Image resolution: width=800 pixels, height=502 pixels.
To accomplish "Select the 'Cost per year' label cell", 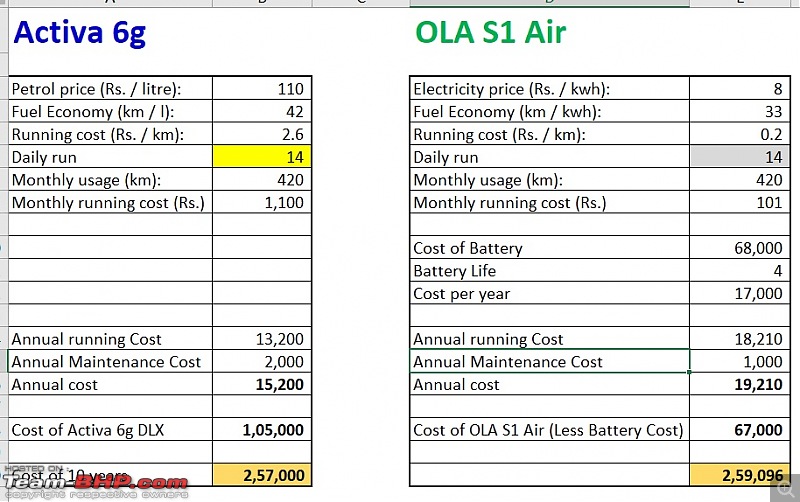I will pos(549,293).
